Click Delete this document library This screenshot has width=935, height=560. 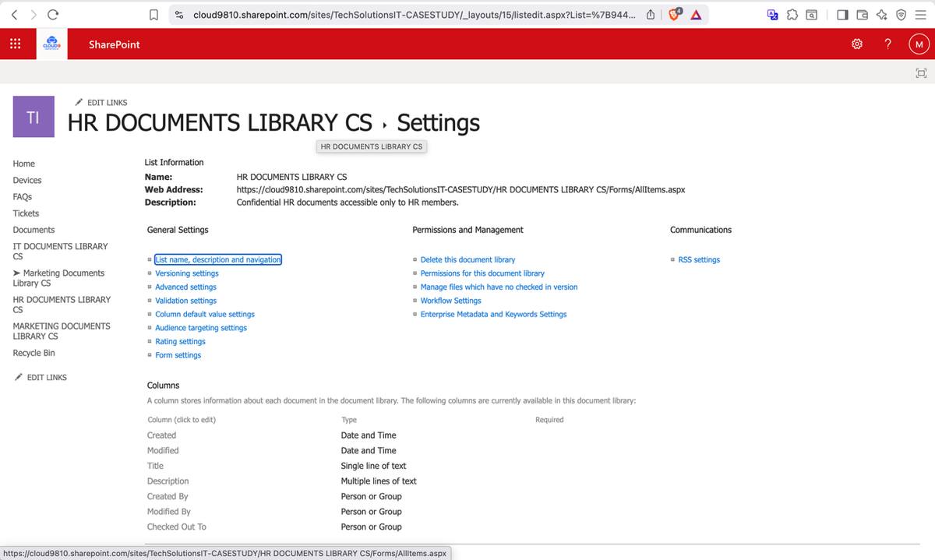coord(467,259)
